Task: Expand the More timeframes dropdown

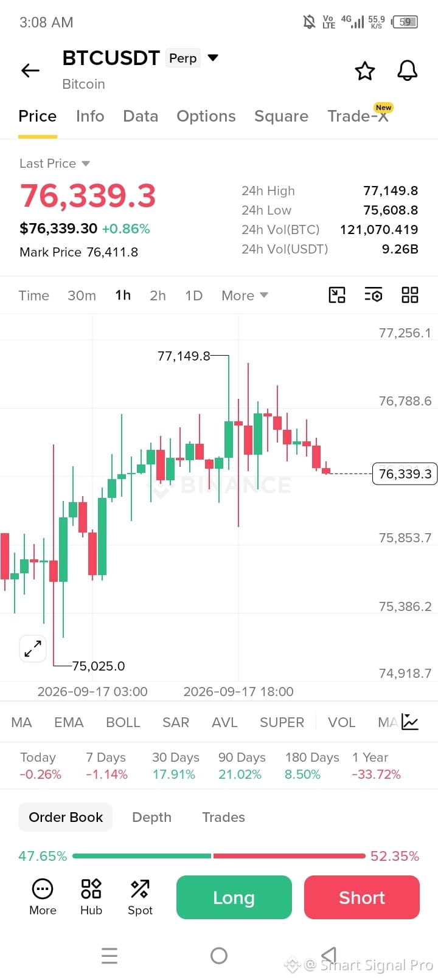Action: [245, 295]
